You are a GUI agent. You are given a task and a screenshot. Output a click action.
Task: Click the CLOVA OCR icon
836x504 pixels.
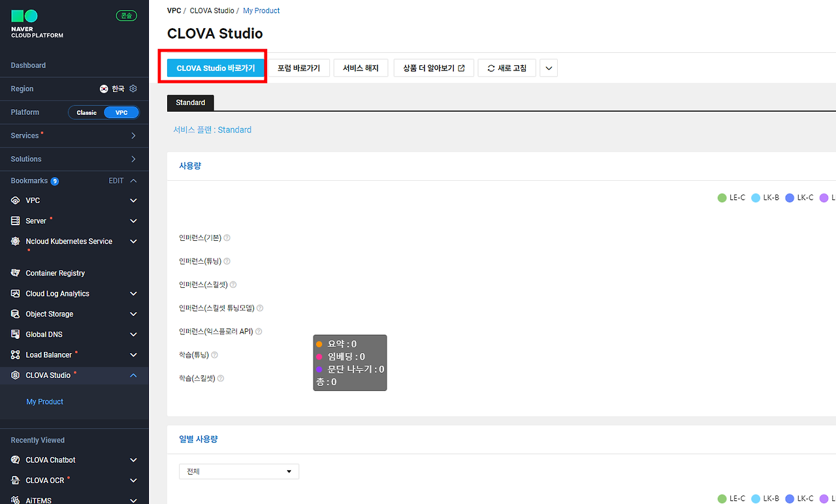[16, 480]
